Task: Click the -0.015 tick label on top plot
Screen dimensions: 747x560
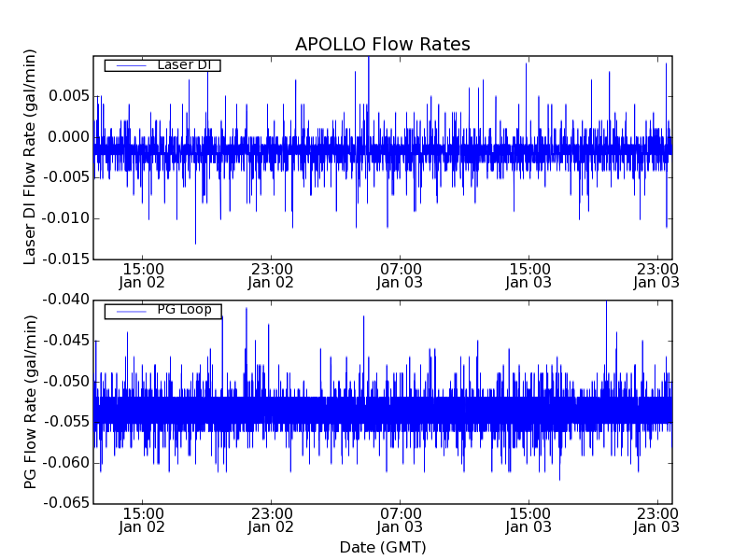Action: click(x=66, y=259)
